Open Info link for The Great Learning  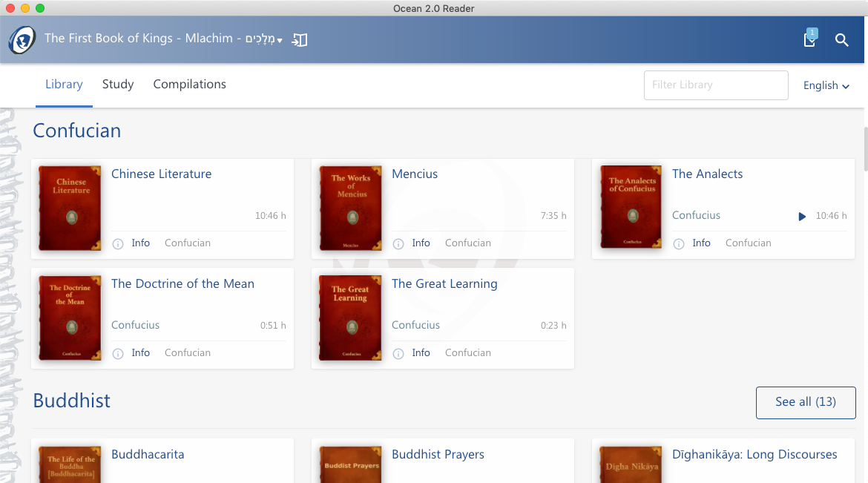tap(421, 352)
